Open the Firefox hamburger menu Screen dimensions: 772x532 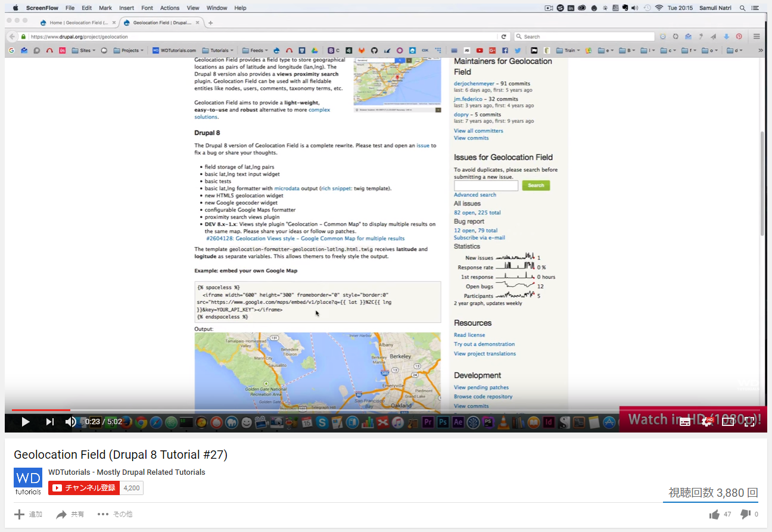(757, 36)
